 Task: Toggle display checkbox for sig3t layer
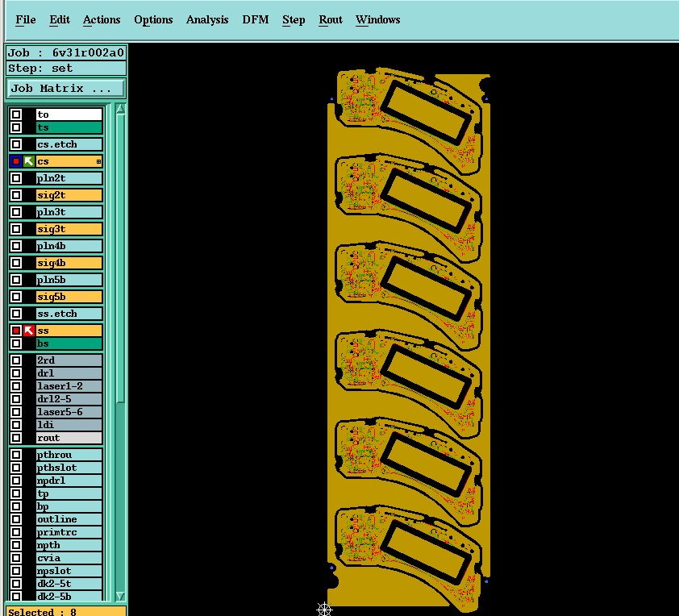point(16,228)
